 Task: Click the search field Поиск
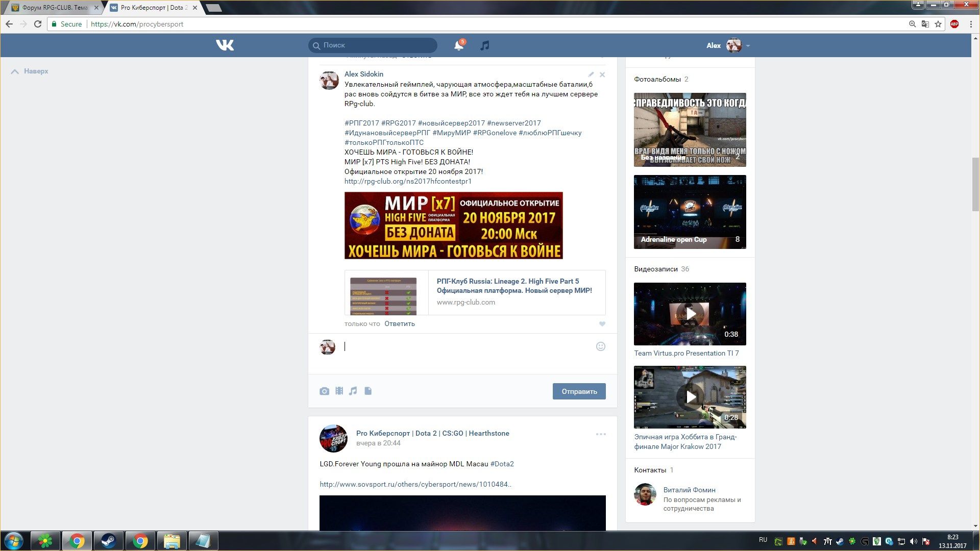point(373,45)
